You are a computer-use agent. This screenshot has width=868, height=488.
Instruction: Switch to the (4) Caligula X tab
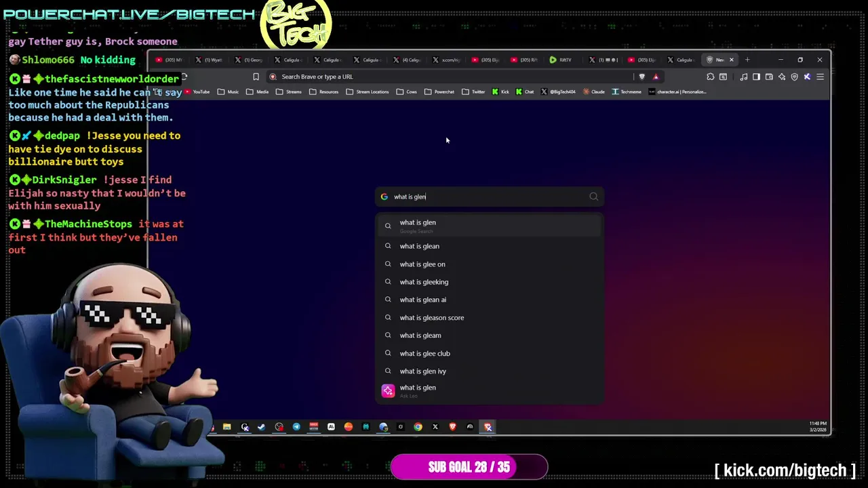(x=408, y=60)
